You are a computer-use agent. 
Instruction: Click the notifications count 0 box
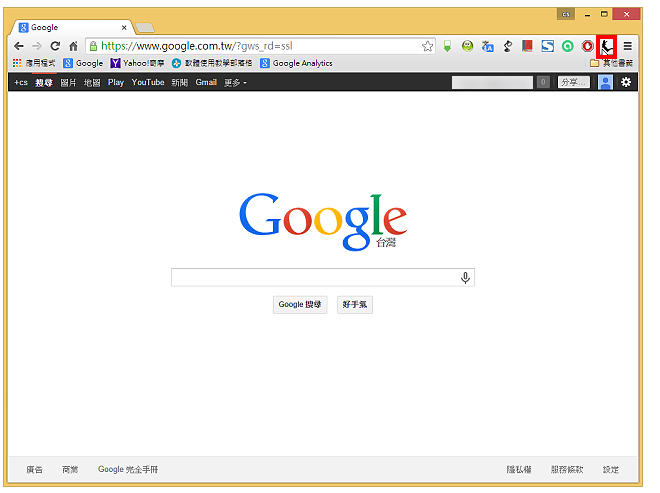[543, 82]
